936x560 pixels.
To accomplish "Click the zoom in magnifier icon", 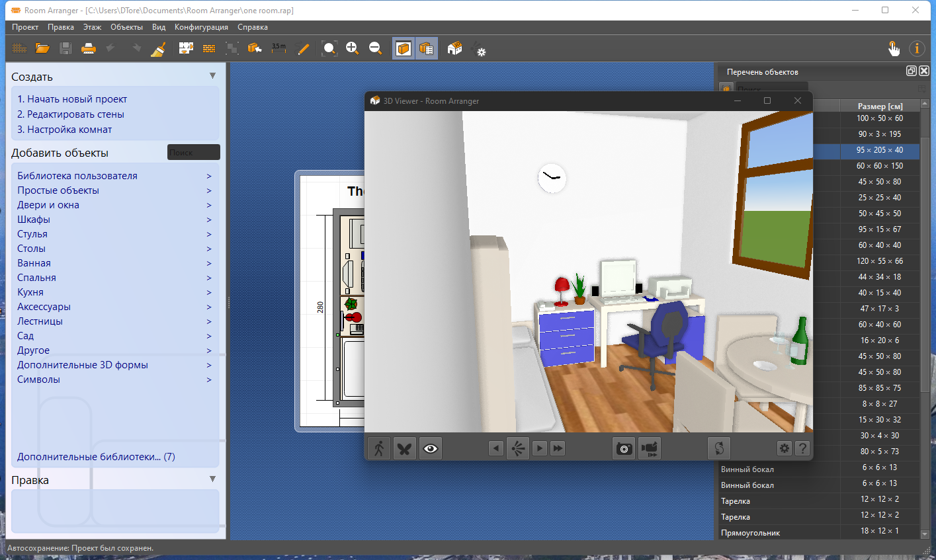I will 353,48.
